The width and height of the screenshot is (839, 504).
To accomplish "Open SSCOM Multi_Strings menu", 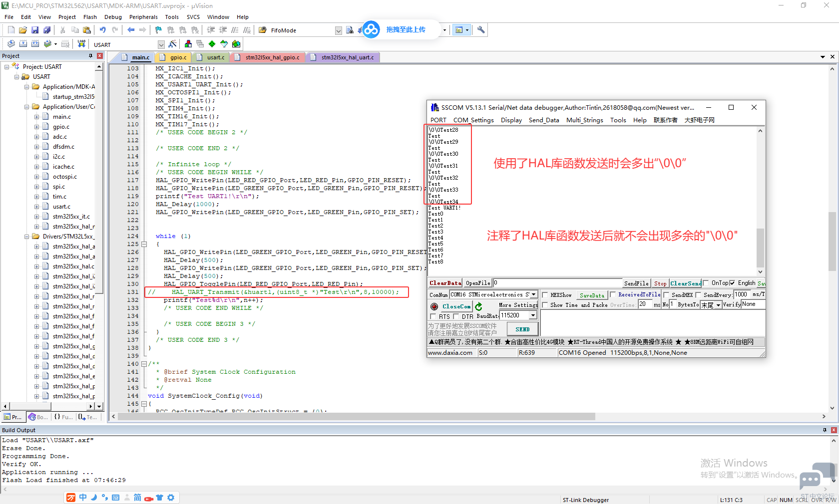I will (x=584, y=120).
